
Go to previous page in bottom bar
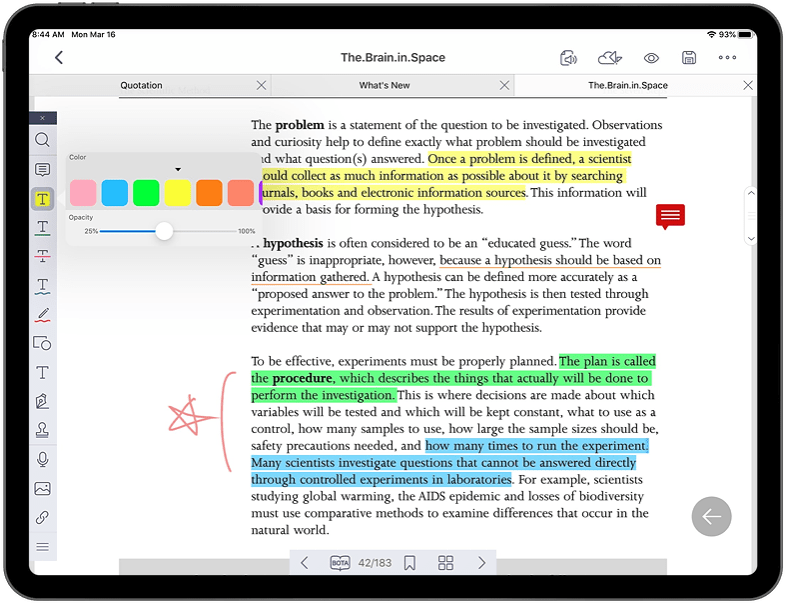[304, 562]
